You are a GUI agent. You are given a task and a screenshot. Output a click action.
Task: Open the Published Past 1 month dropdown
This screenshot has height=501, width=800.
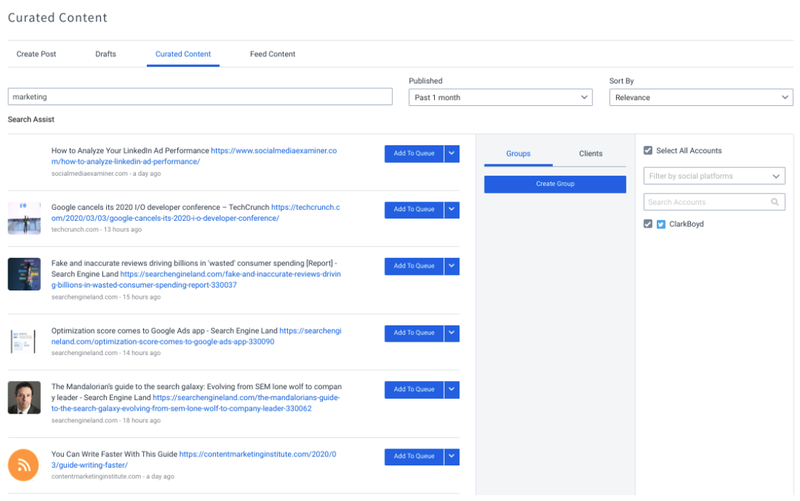point(501,97)
